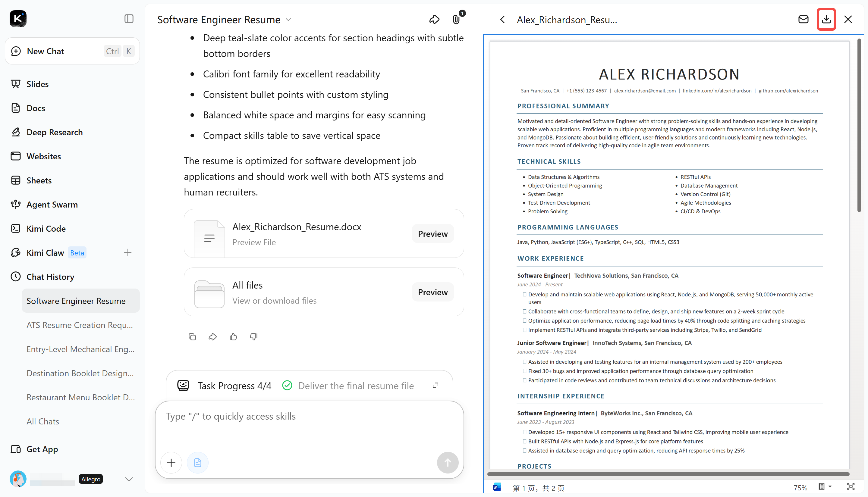
Task: Preview the Alex_Richardson_Resume.docx file
Action: tap(432, 234)
